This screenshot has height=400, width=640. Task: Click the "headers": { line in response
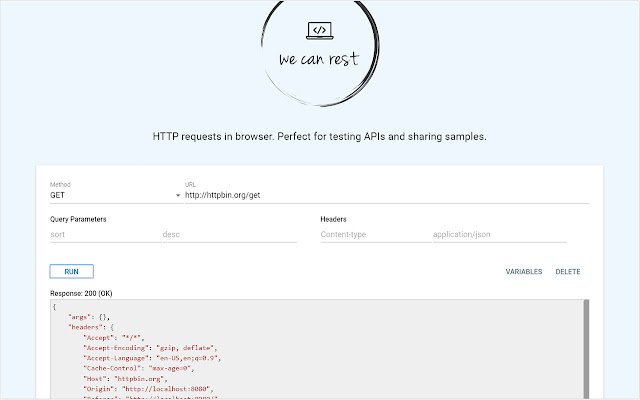click(91, 327)
